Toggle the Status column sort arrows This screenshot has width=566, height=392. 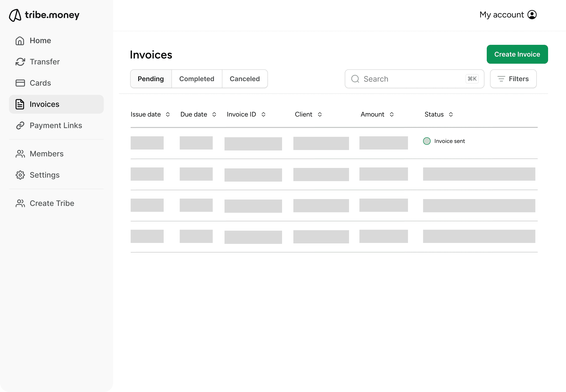[x=451, y=114]
